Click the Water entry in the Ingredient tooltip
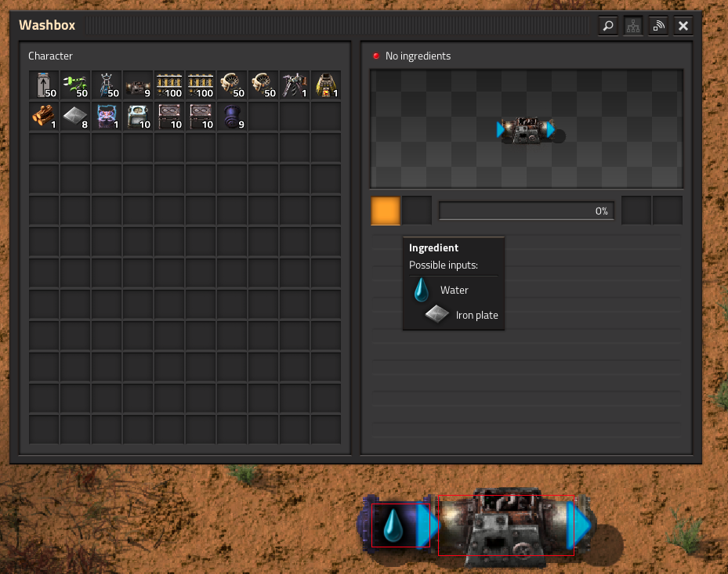Viewport: 728px width, 574px height. 454,290
